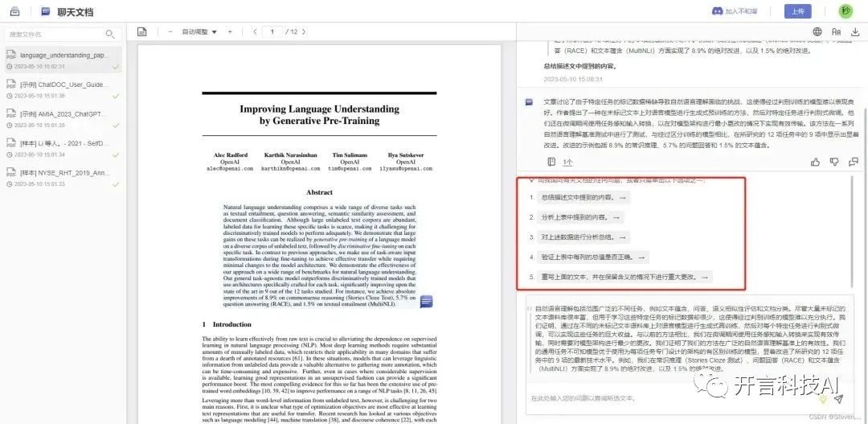Click the paper title Improving Language Understanding
The height and width of the screenshot is (424, 868).
[319, 115]
